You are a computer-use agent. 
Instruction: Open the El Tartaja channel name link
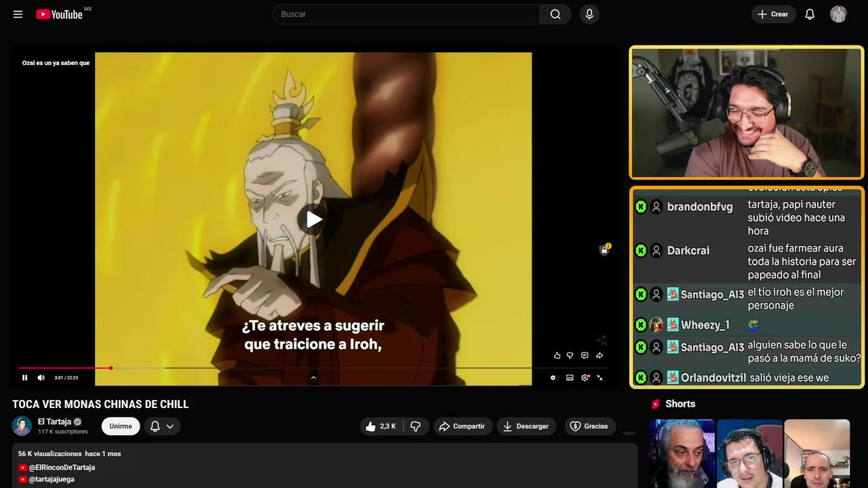[54, 422]
